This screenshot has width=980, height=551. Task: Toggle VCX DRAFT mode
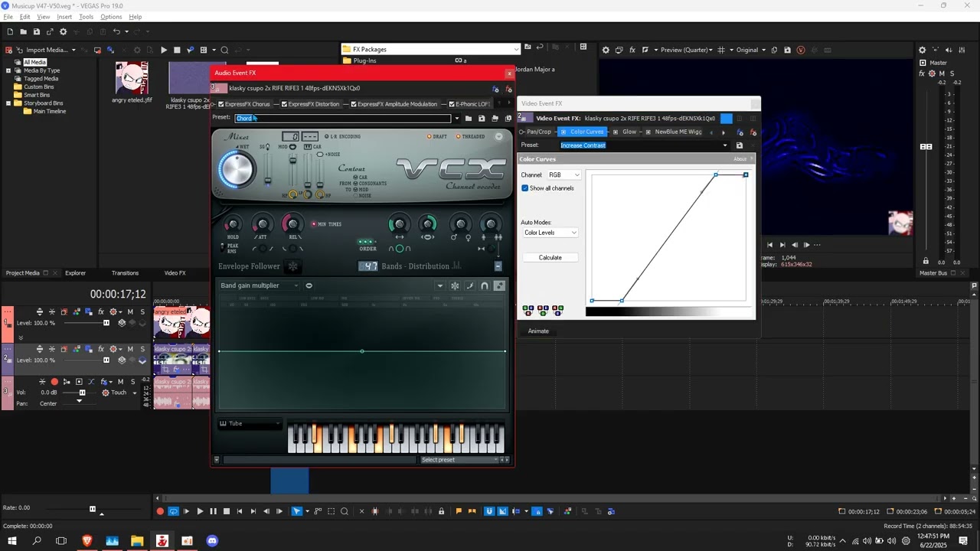click(x=430, y=136)
